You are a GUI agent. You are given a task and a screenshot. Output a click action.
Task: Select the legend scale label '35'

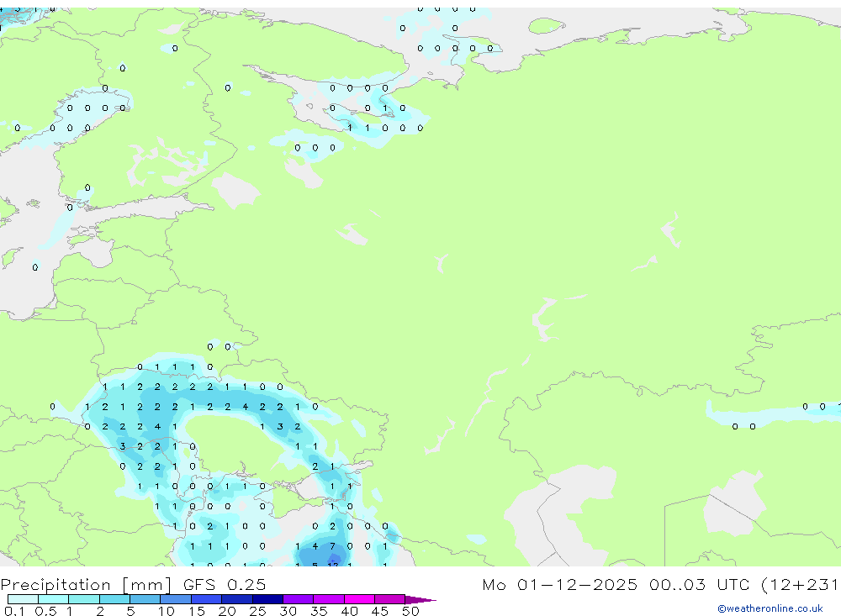[x=319, y=611]
